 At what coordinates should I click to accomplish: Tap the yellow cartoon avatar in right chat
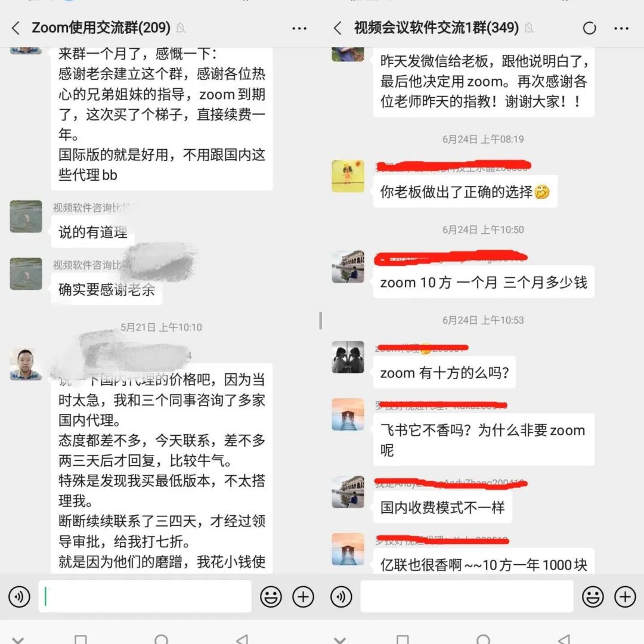pyautogui.click(x=348, y=176)
